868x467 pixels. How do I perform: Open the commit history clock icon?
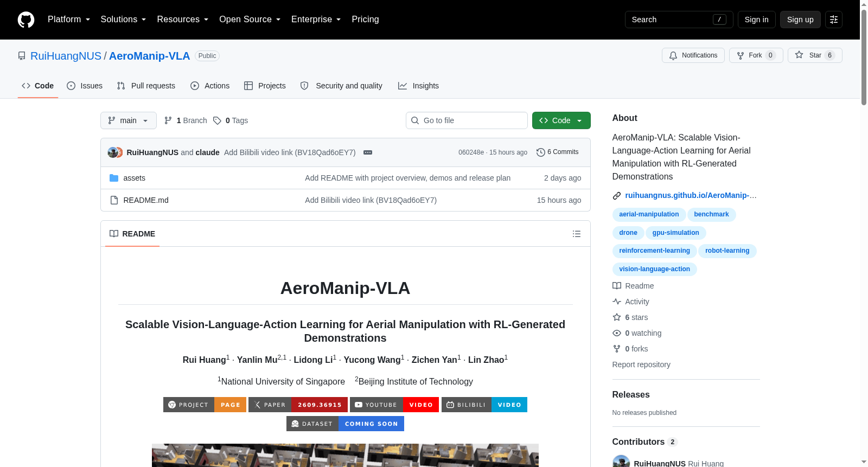coord(540,152)
